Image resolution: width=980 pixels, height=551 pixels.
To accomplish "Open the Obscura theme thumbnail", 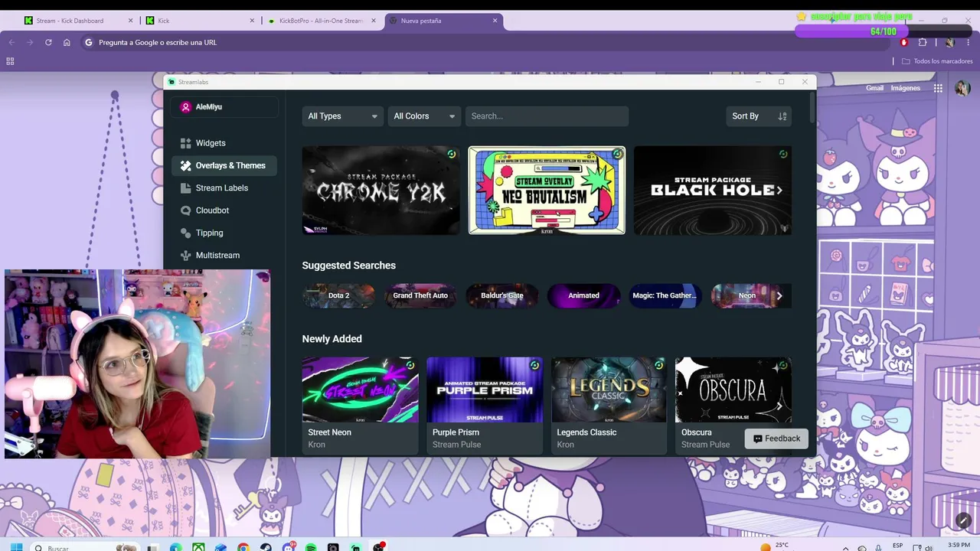I will pyautogui.click(x=733, y=390).
